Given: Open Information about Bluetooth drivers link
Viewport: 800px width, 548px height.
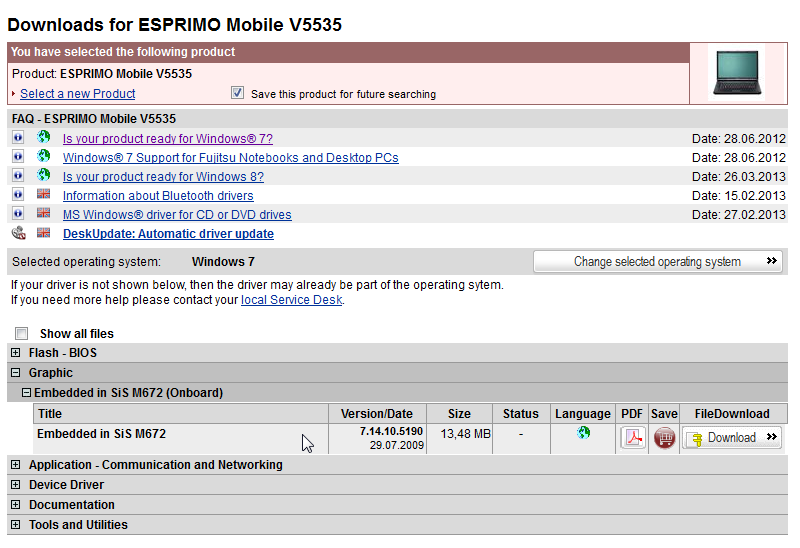Looking at the screenshot, I should [158, 195].
